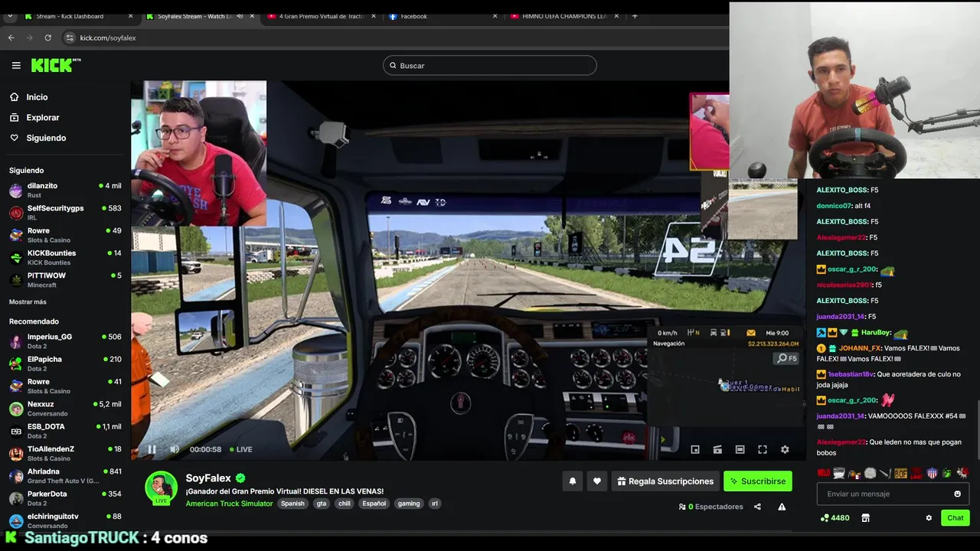Screen dimensions: 980x551
Task: Open dilanzito channel in sidebar
Action: pos(65,191)
